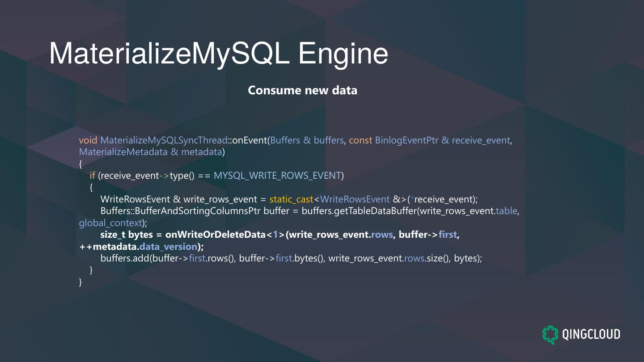Screen dimensions: 644x362
Task: Select the "Consume new data" subtitle
Action: point(303,90)
